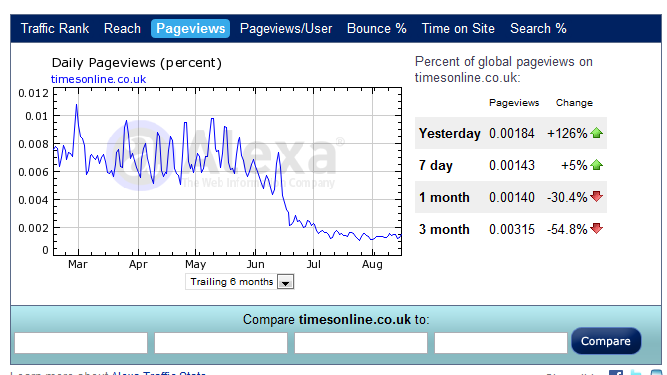Click the 0.00184 pageviews value
Viewport: 667px width, 375px height.
pos(512,134)
